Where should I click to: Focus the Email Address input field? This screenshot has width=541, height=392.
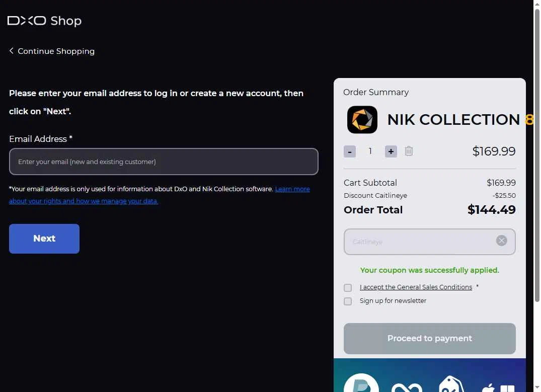[x=164, y=162]
